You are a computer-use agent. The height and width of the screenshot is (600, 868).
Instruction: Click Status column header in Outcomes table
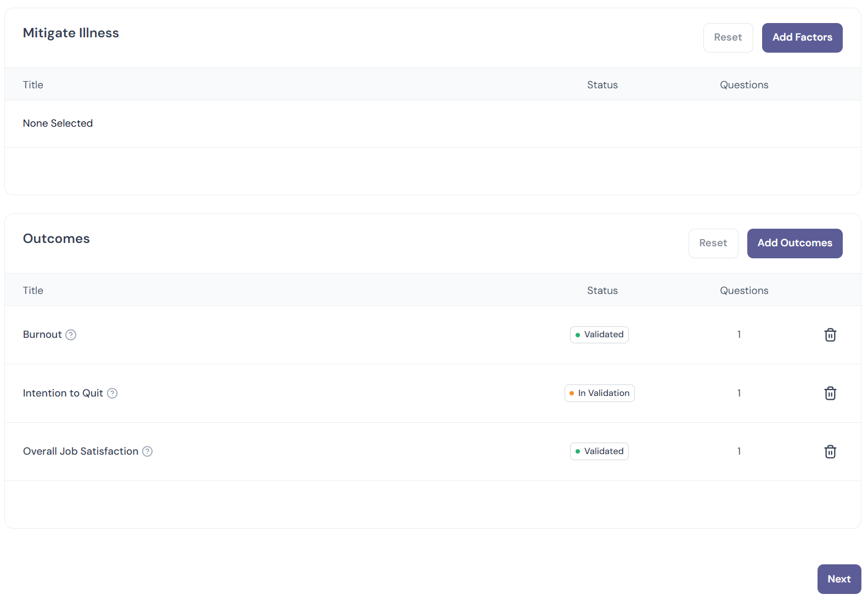pos(602,291)
